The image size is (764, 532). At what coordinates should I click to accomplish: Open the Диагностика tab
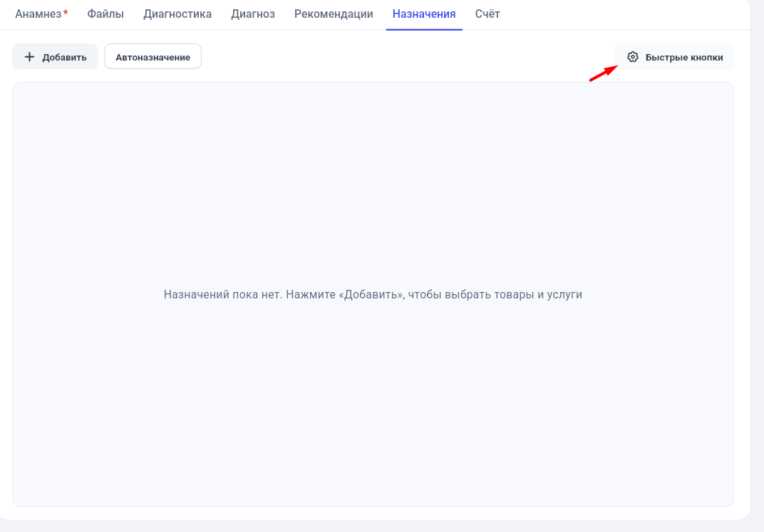pos(177,14)
